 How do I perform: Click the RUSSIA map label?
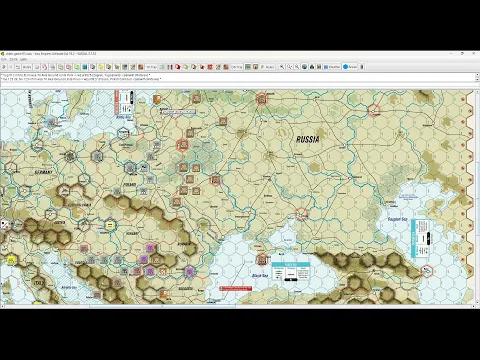click(308, 139)
